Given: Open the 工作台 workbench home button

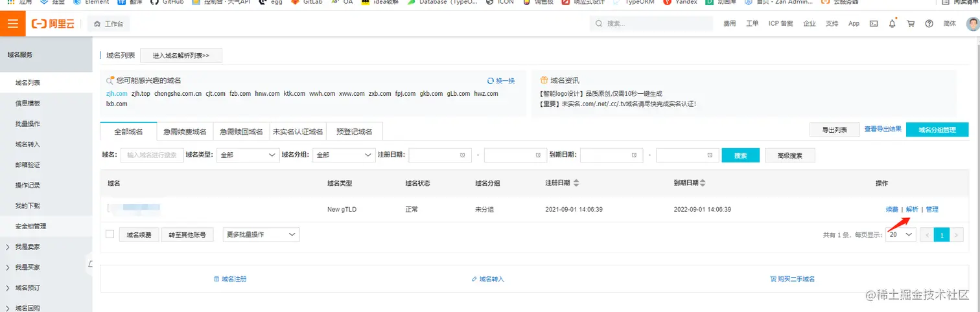Looking at the screenshot, I should (108, 24).
